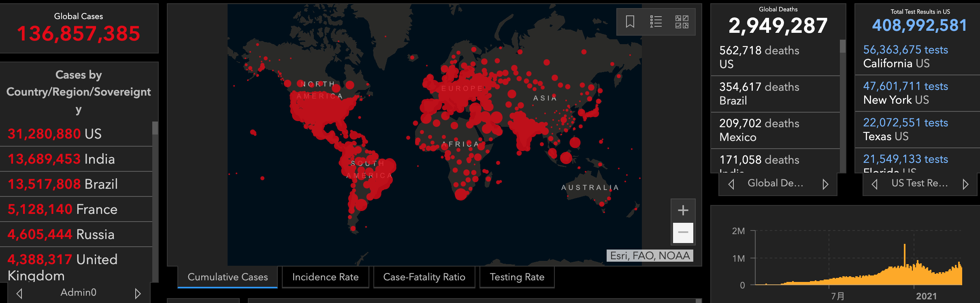This screenshot has height=303, width=980.
Task: Open the basemap gallery grid icon
Action: pyautogui.click(x=682, y=21)
